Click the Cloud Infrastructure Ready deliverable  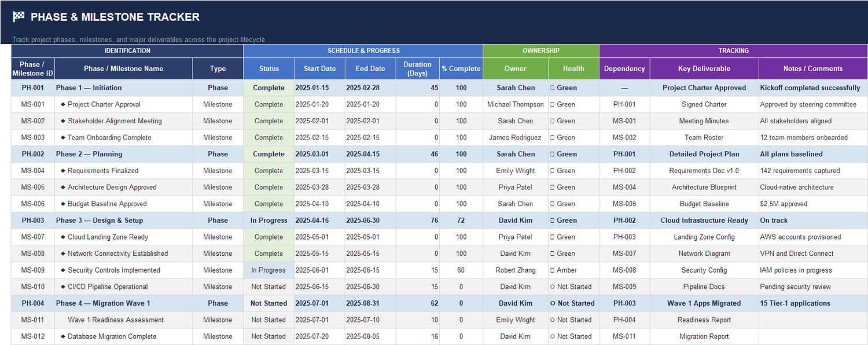tap(704, 221)
